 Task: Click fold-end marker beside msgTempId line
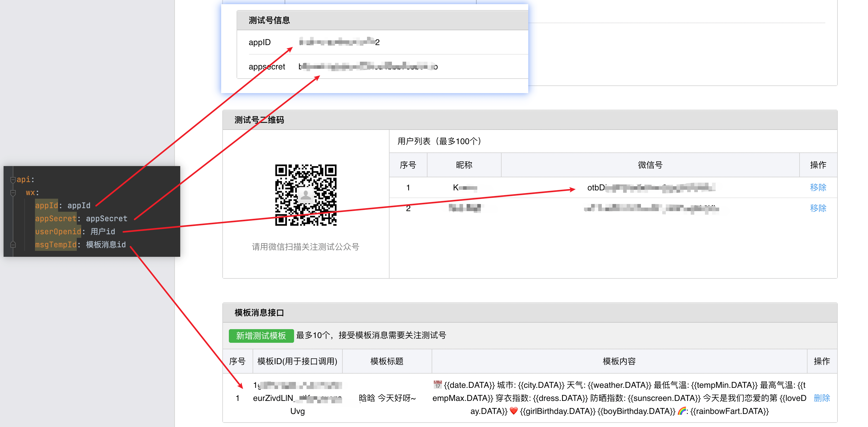[13, 245]
